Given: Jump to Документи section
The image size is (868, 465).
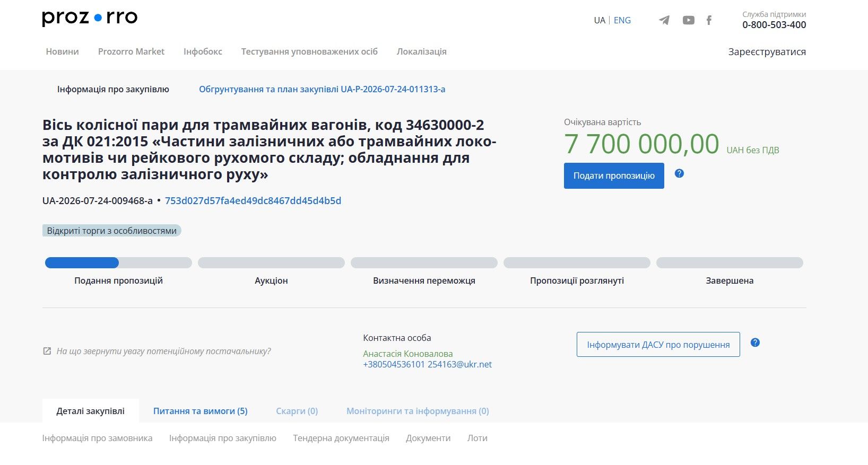Looking at the screenshot, I should (x=428, y=438).
